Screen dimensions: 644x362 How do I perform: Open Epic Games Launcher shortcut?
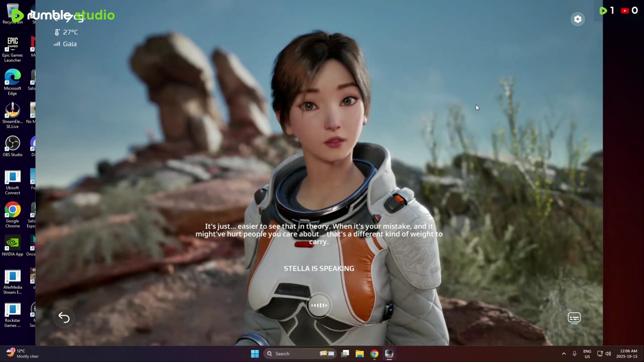tap(13, 49)
